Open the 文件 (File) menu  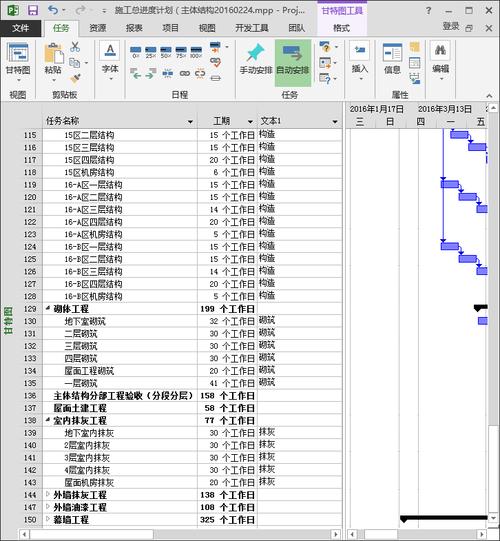20,28
